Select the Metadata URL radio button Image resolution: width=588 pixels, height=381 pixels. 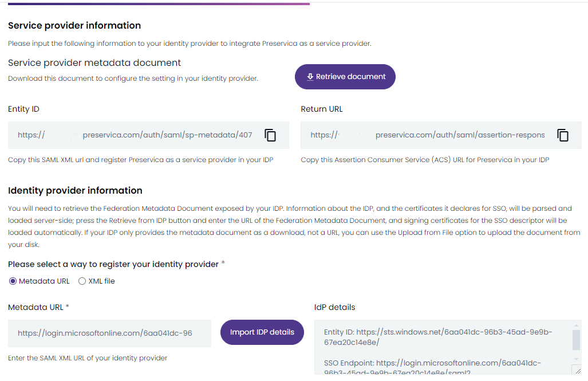pos(13,281)
